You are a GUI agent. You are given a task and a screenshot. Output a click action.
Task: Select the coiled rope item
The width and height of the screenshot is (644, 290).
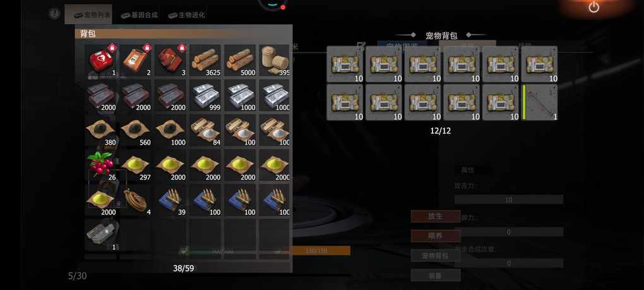click(136, 200)
